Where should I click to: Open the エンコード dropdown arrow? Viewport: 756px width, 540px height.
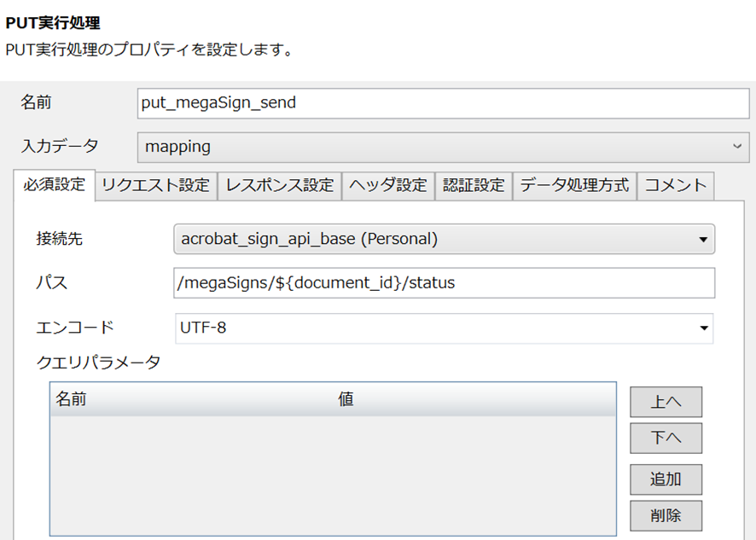coord(704,328)
